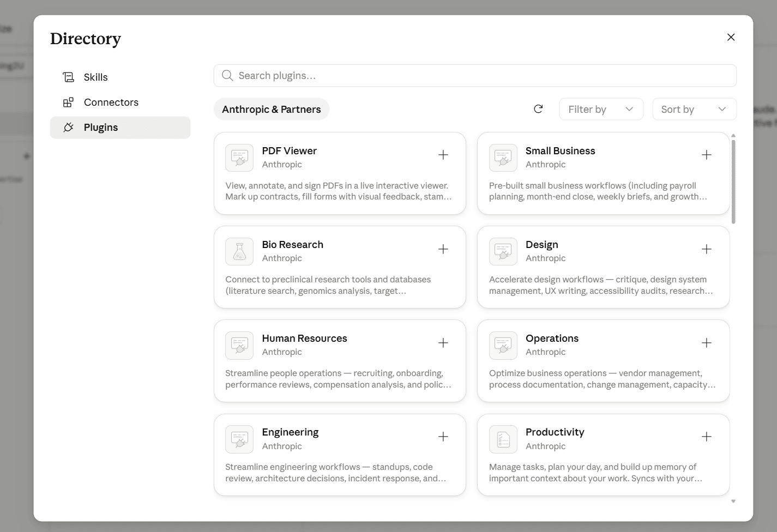777x532 pixels.
Task: Open the Small Business plugin title
Action: click(x=560, y=151)
